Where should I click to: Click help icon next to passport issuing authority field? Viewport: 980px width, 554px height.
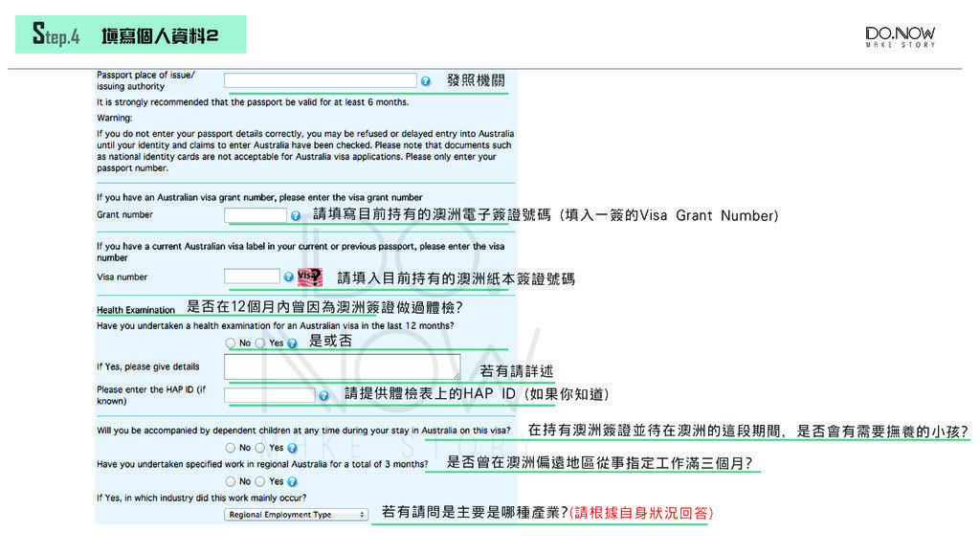(x=426, y=81)
